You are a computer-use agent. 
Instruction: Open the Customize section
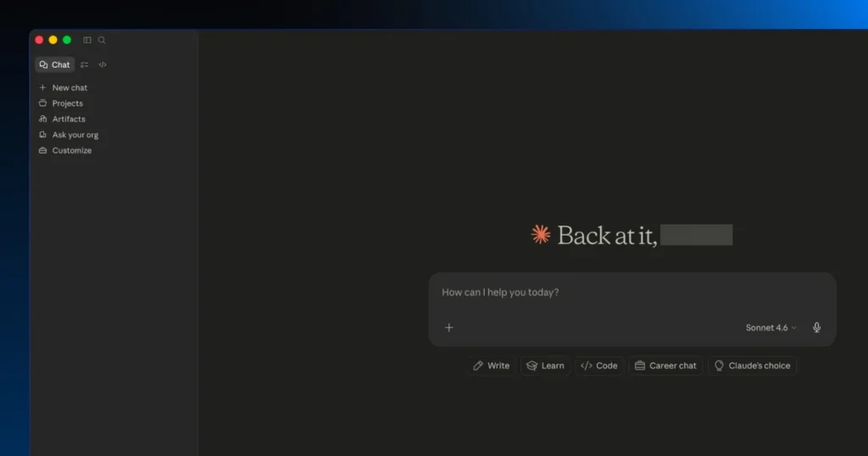click(x=65, y=151)
